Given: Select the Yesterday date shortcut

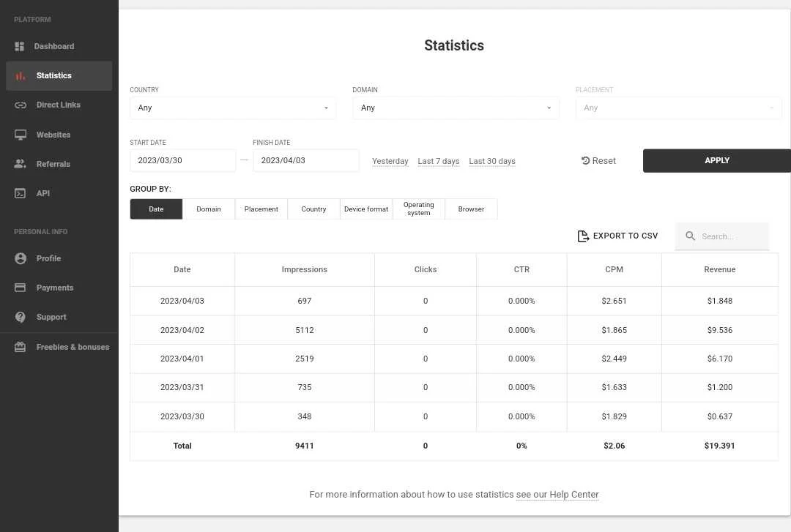Looking at the screenshot, I should point(390,162).
